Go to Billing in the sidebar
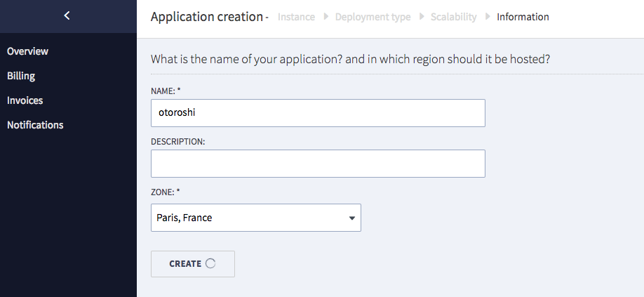Screen dimensions: 644x297 [21, 76]
